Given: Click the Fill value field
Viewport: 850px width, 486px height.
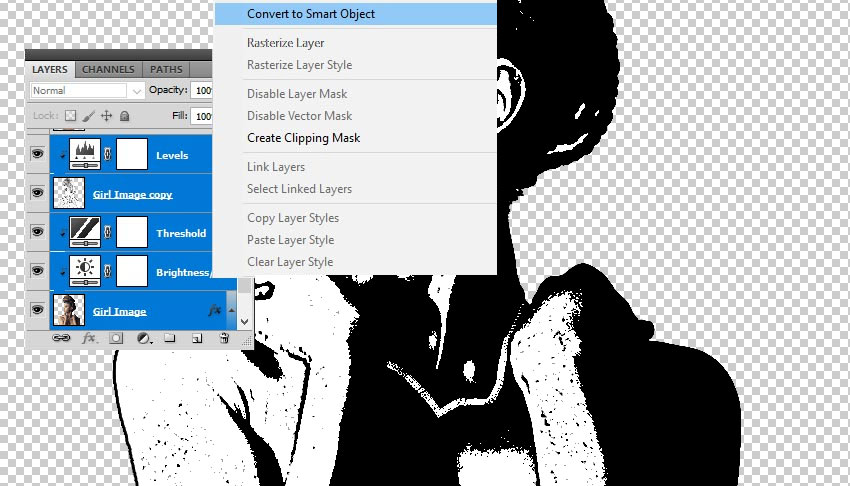Looking at the screenshot, I should click(202, 116).
